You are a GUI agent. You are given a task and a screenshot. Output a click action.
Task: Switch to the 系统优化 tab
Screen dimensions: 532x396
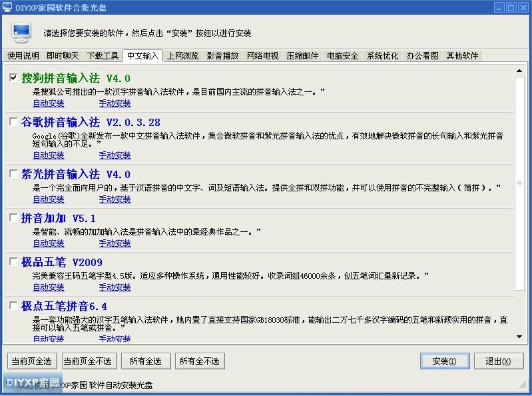(382, 56)
